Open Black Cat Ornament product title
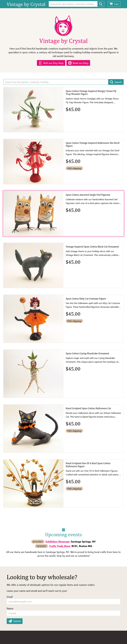The height and width of the screenshot is (644, 127). (92, 247)
